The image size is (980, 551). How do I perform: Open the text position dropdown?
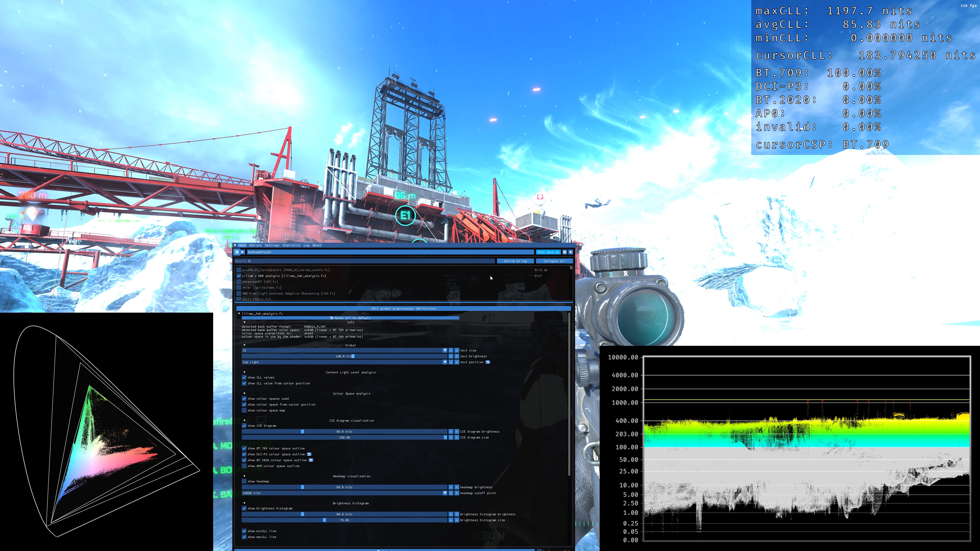click(x=445, y=362)
